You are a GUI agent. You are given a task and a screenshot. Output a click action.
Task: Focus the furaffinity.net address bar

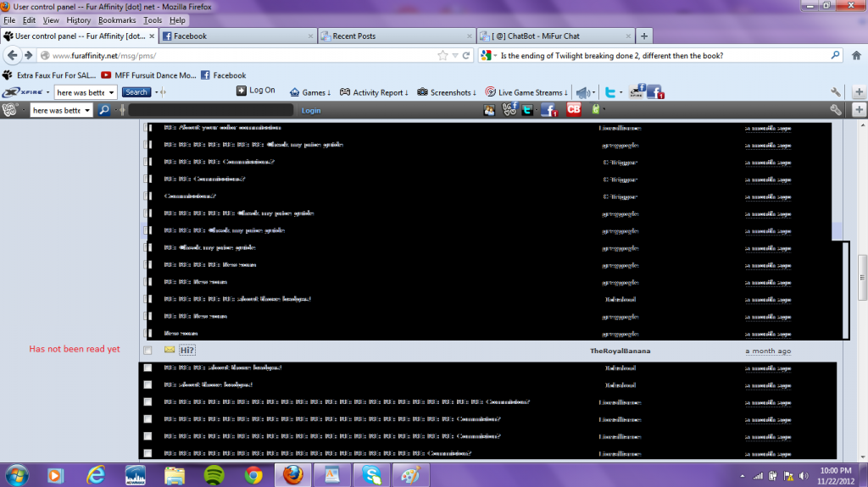pyautogui.click(x=238, y=55)
